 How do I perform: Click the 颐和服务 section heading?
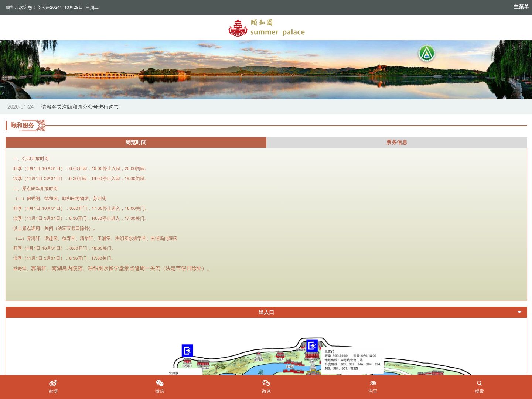[x=23, y=125]
